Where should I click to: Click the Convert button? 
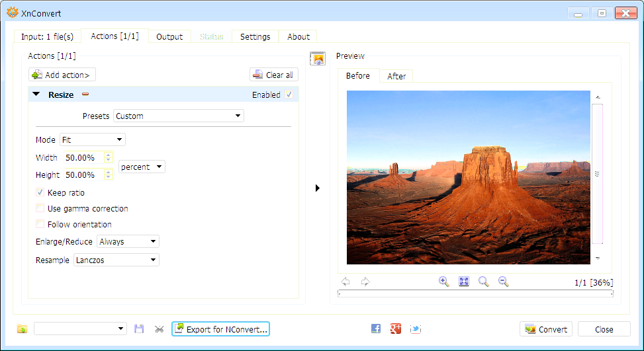point(546,329)
